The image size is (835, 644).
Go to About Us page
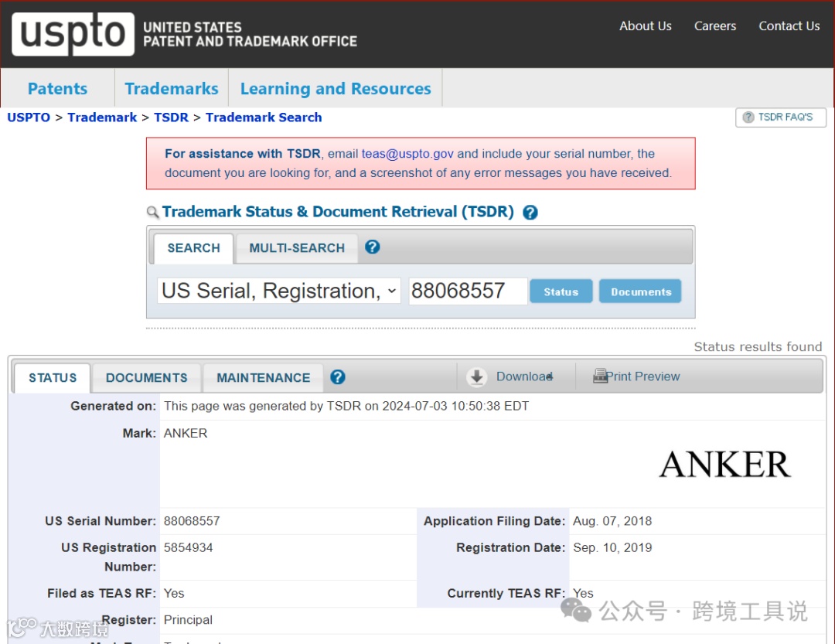(646, 26)
